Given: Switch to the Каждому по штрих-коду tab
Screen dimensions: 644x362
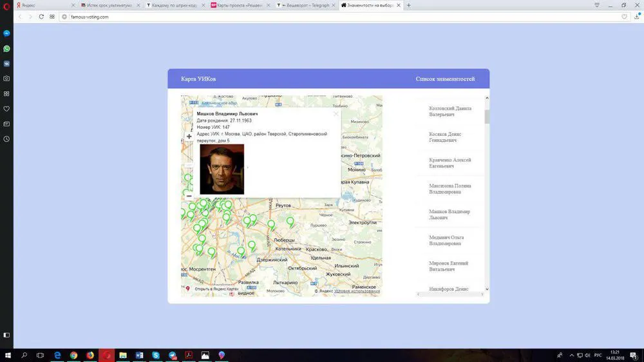Looking at the screenshot, I should [x=174, y=5].
